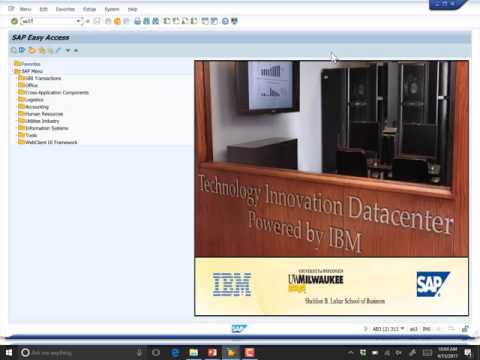Click the Delete Favorites icon

(x=50, y=51)
